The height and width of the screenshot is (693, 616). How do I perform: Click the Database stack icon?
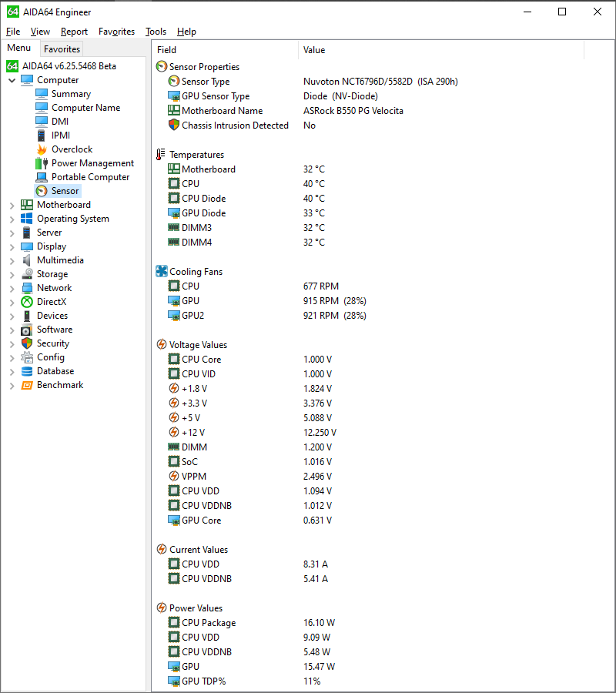coord(27,371)
